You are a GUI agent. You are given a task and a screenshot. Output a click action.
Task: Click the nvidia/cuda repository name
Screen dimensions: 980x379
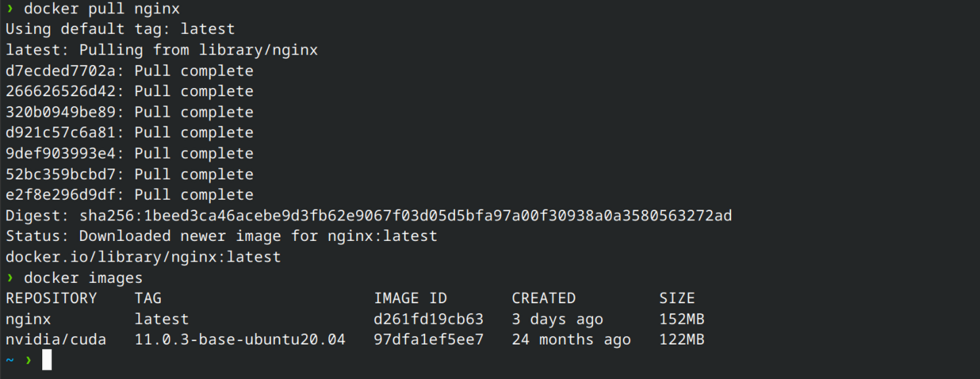(x=56, y=340)
